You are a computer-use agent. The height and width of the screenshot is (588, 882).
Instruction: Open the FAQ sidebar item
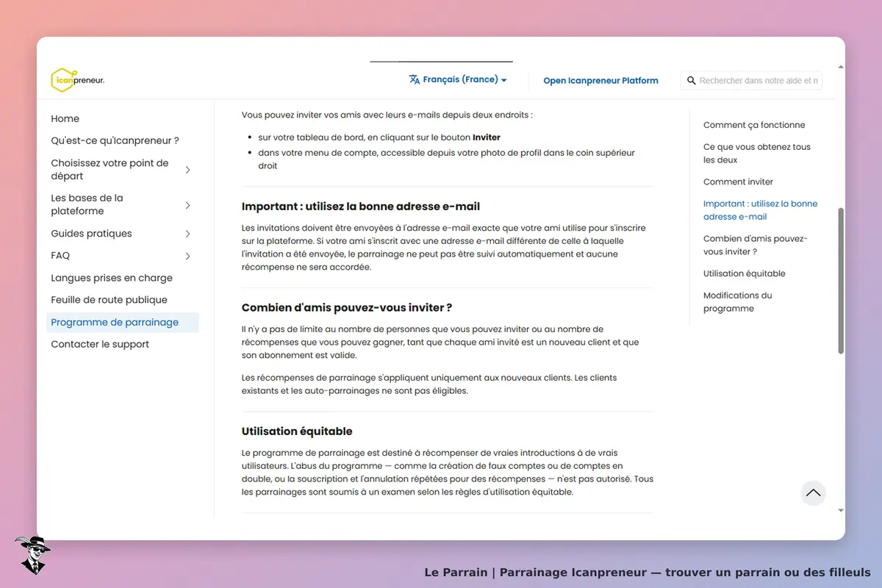click(60, 256)
